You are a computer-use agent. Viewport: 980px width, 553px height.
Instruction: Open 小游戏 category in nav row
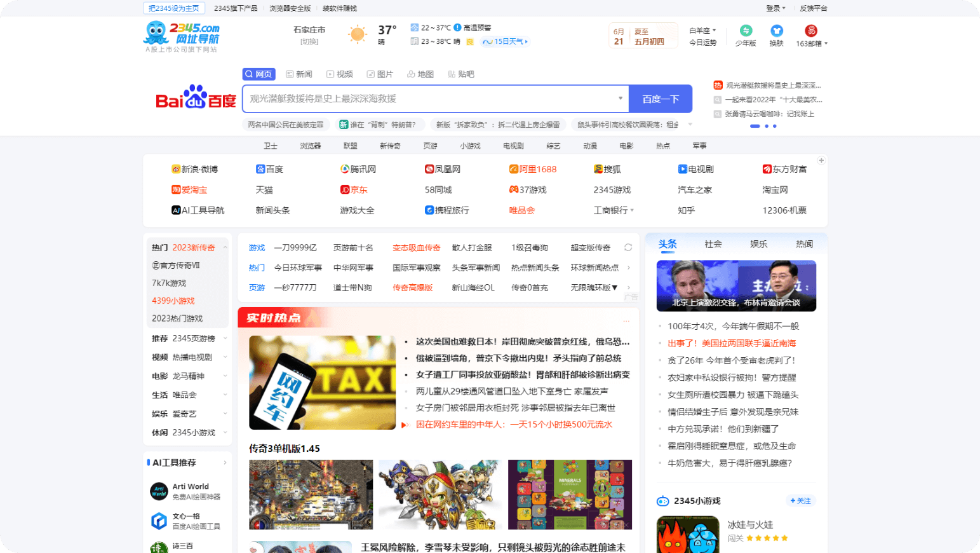[470, 146]
